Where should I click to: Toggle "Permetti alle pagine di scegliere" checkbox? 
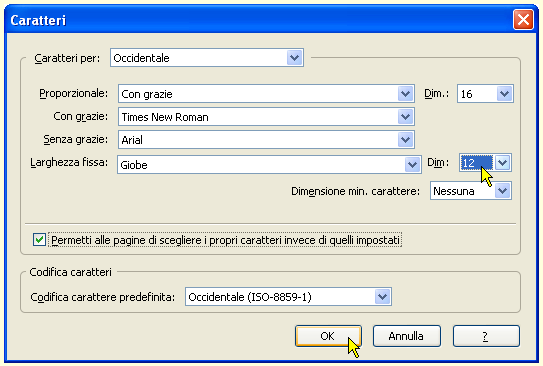pos(39,240)
